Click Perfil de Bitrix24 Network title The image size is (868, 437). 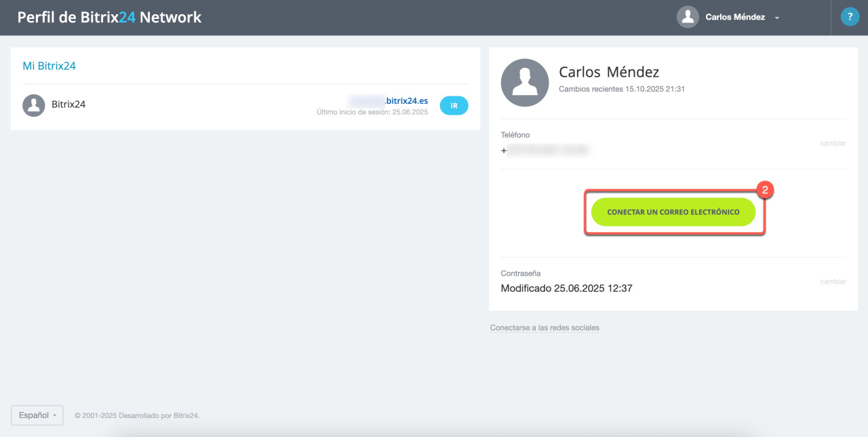click(109, 17)
